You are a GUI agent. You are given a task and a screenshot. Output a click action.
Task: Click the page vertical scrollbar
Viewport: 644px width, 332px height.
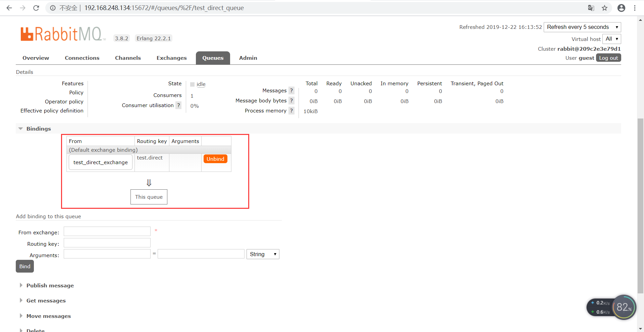point(641,205)
